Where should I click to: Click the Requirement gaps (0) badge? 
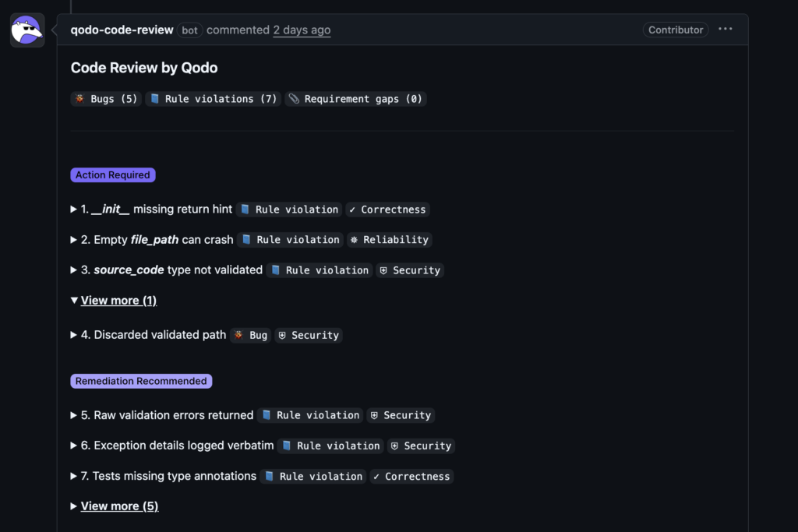(x=355, y=99)
